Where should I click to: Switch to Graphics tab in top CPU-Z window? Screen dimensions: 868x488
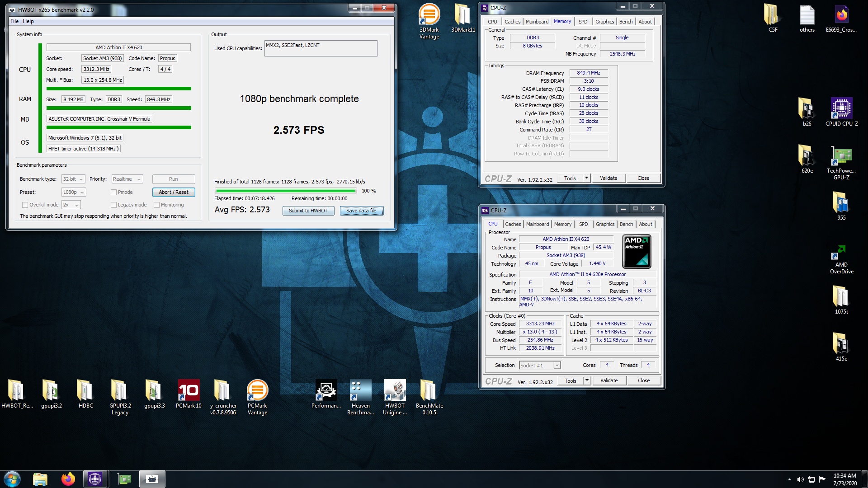(604, 22)
